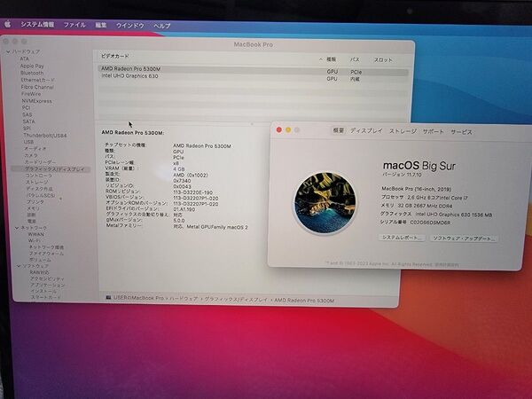Select WWAN in the sidebar
Image resolution: width=532 pixels, height=399 pixels.
pyautogui.click(x=36, y=234)
